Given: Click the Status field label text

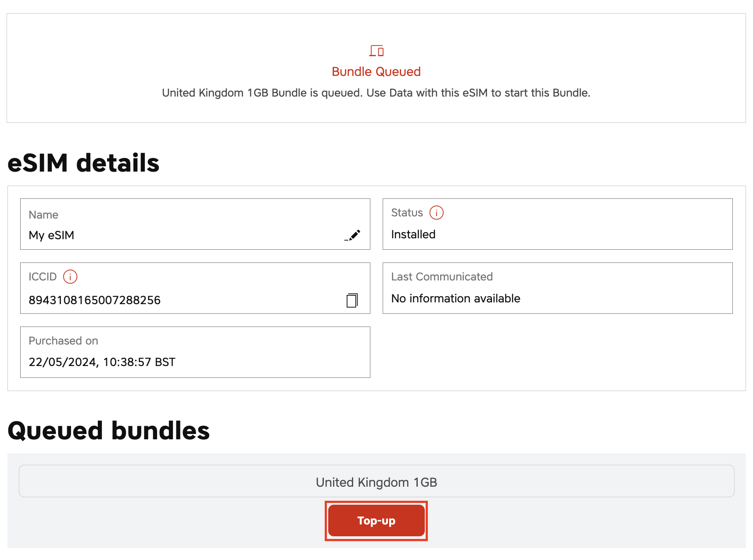Looking at the screenshot, I should tap(407, 213).
